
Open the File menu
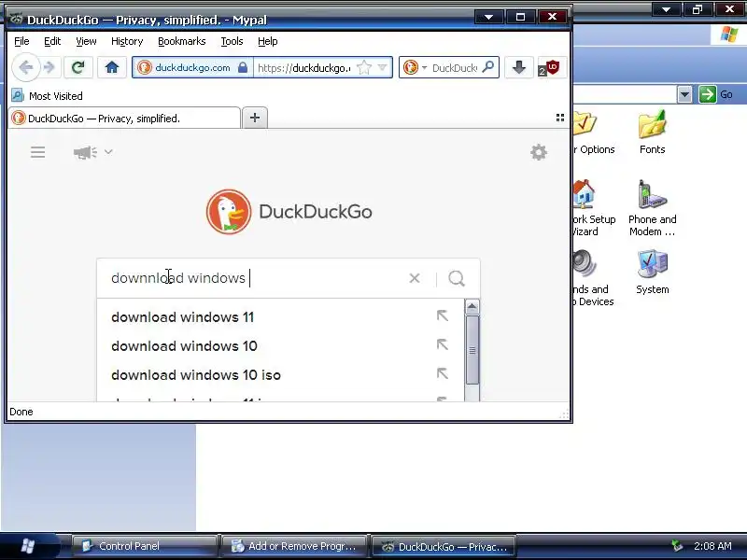[x=21, y=41]
